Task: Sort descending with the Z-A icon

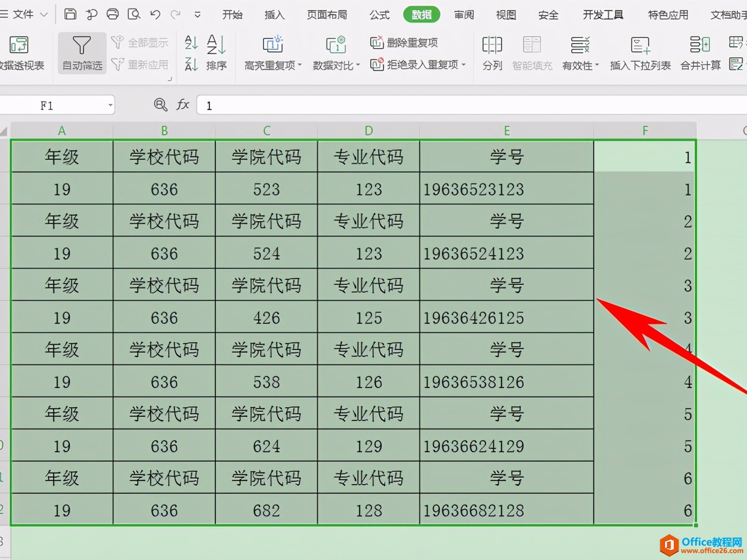Action: [191, 65]
